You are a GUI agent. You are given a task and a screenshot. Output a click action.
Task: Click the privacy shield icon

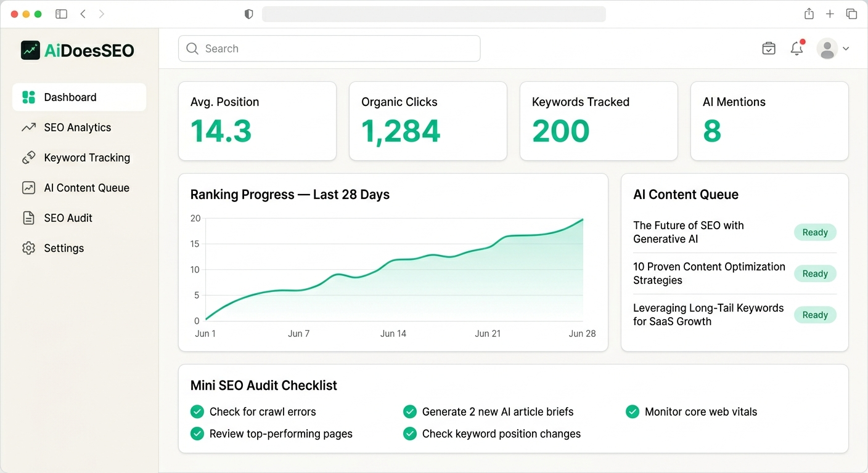249,14
